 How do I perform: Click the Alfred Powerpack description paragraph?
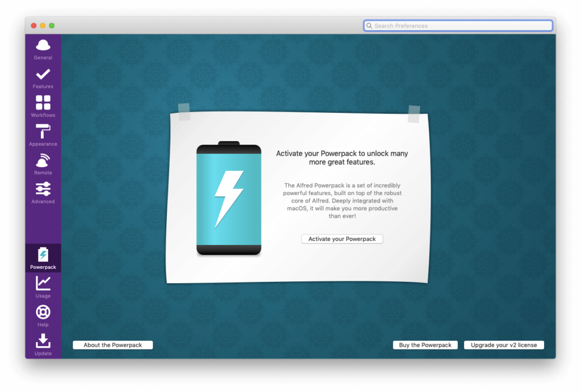point(342,200)
